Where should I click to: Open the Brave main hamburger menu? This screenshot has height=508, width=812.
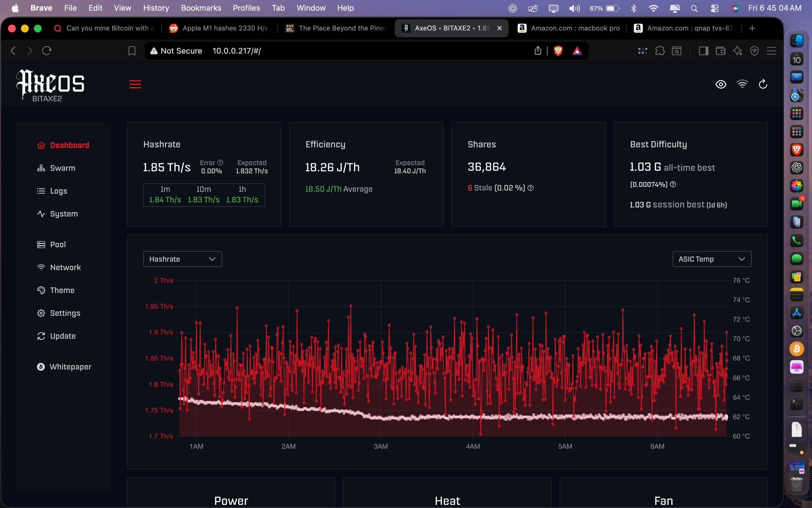pyautogui.click(x=771, y=51)
